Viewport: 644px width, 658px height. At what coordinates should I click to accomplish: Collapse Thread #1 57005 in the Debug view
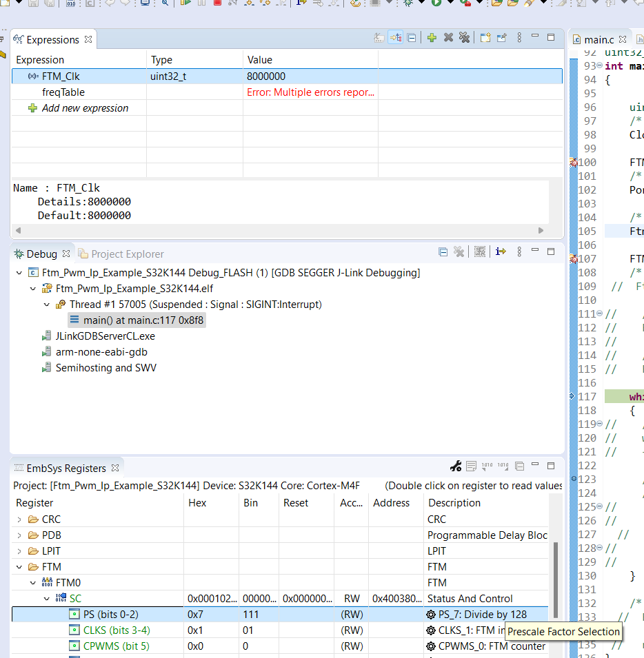(x=46, y=304)
